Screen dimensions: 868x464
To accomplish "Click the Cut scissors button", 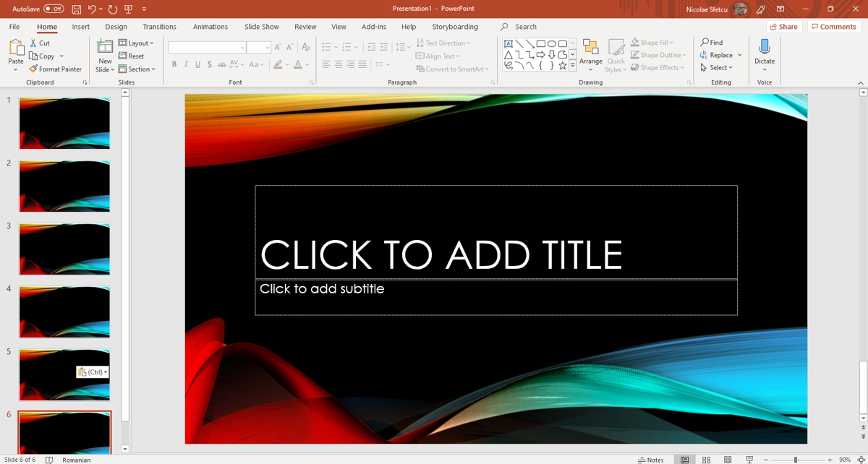I will point(40,43).
